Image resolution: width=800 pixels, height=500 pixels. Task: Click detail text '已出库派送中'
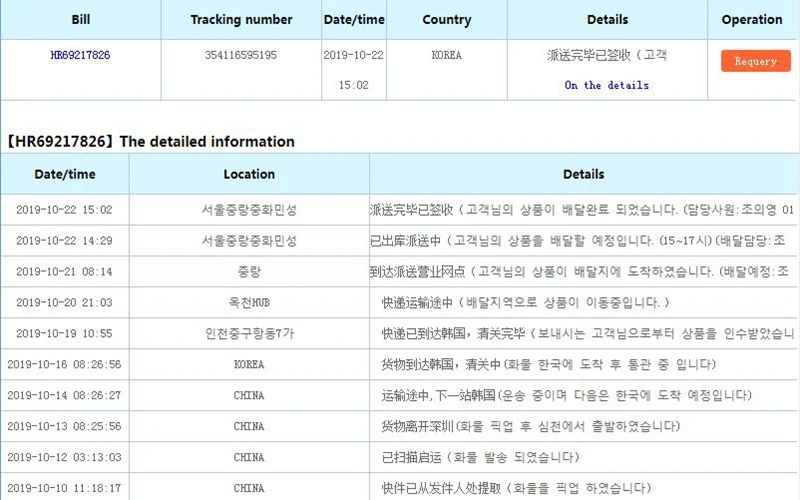(x=406, y=241)
